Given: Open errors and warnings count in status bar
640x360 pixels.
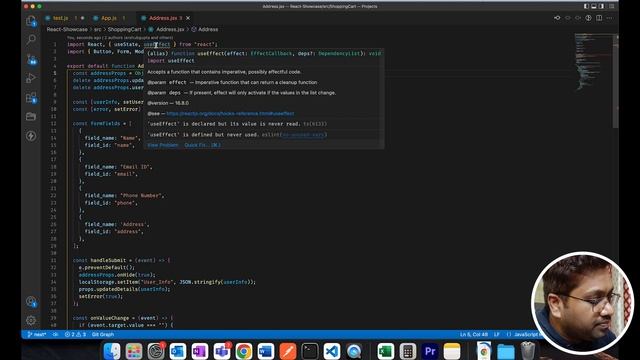Looking at the screenshot, I should pos(76,334).
